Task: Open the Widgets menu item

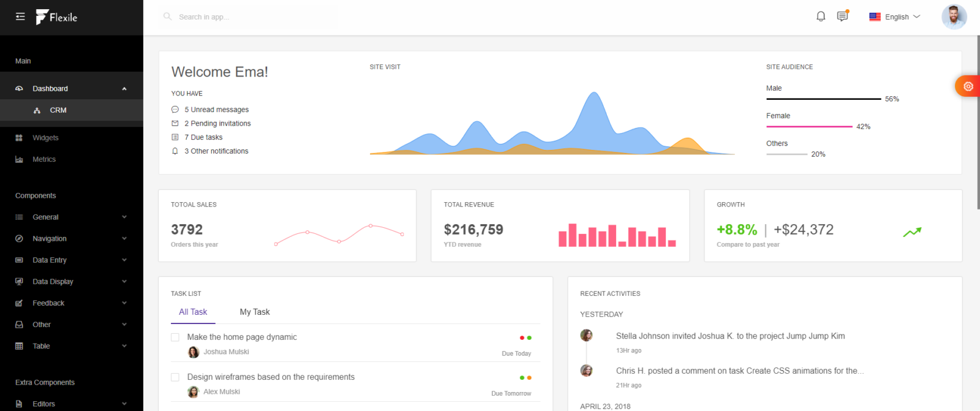Action: pyautogui.click(x=72, y=138)
